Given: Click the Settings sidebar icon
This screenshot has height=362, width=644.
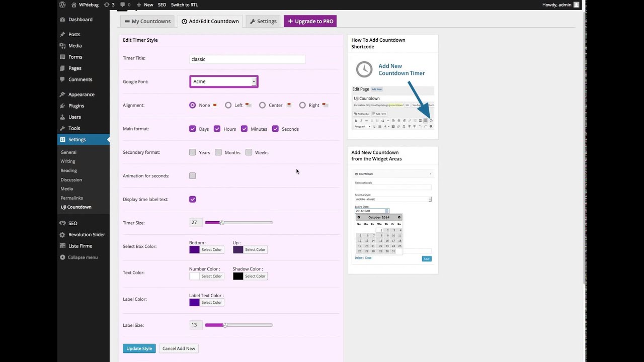Looking at the screenshot, I should [62, 139].
